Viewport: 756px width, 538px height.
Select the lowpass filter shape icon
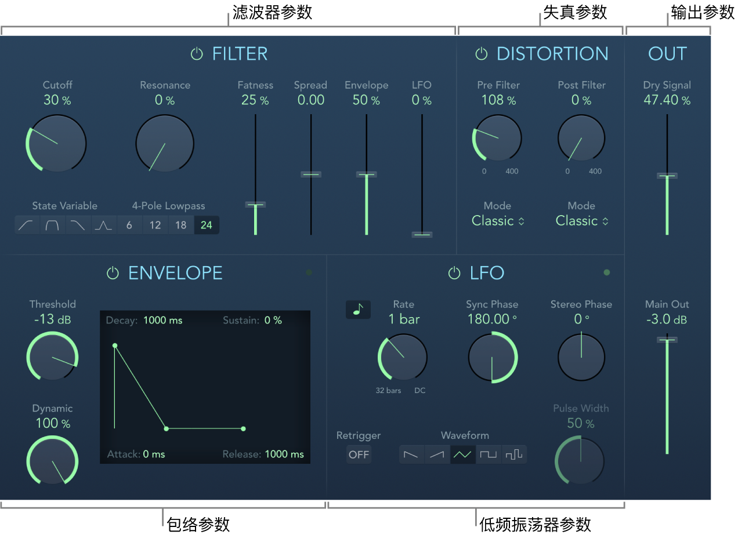click(78, 225)
